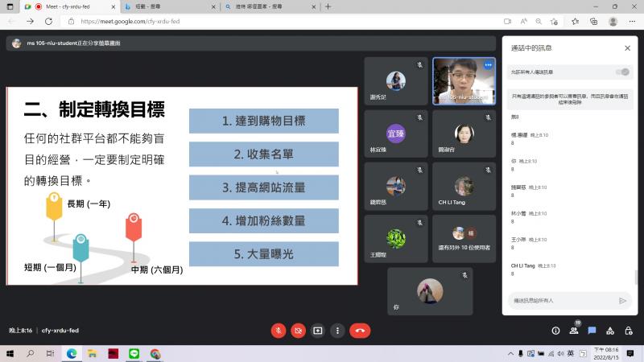Open zoom magnifier in address bar
The width and height of the screenshot is (644, 362).
pos(539,22)
